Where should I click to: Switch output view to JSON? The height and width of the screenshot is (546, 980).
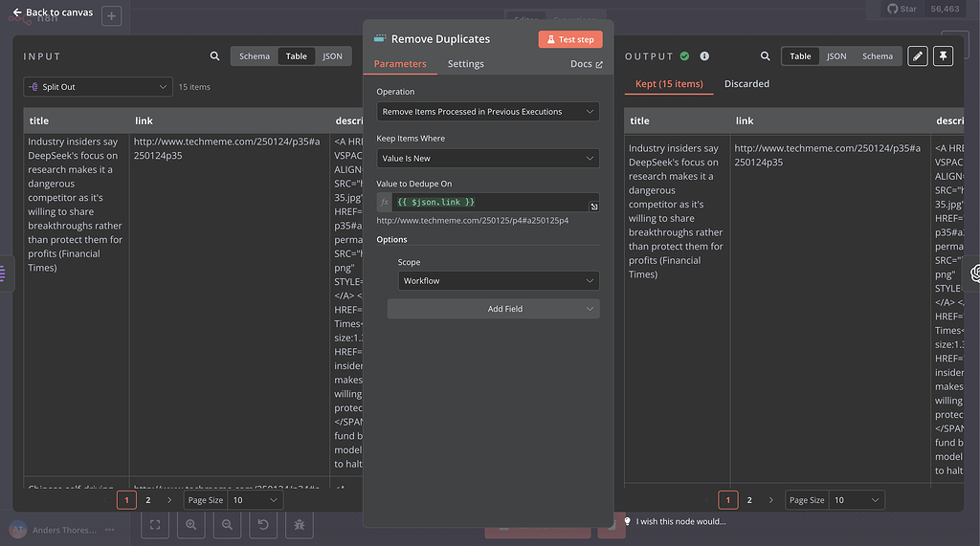coord(836,56)
